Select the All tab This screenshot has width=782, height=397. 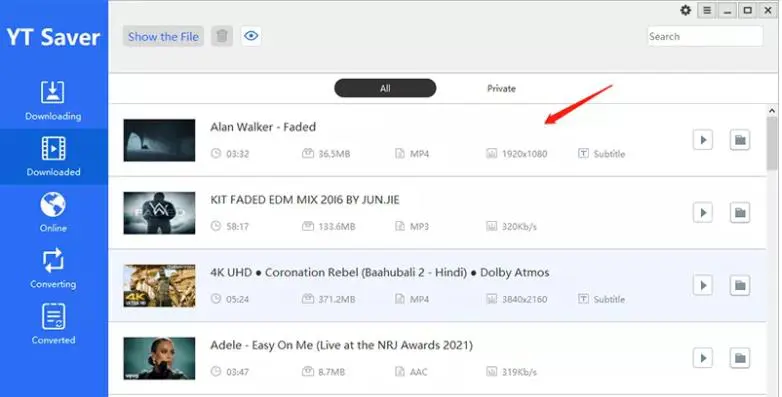pyautogui.click(x=385, y=88)
